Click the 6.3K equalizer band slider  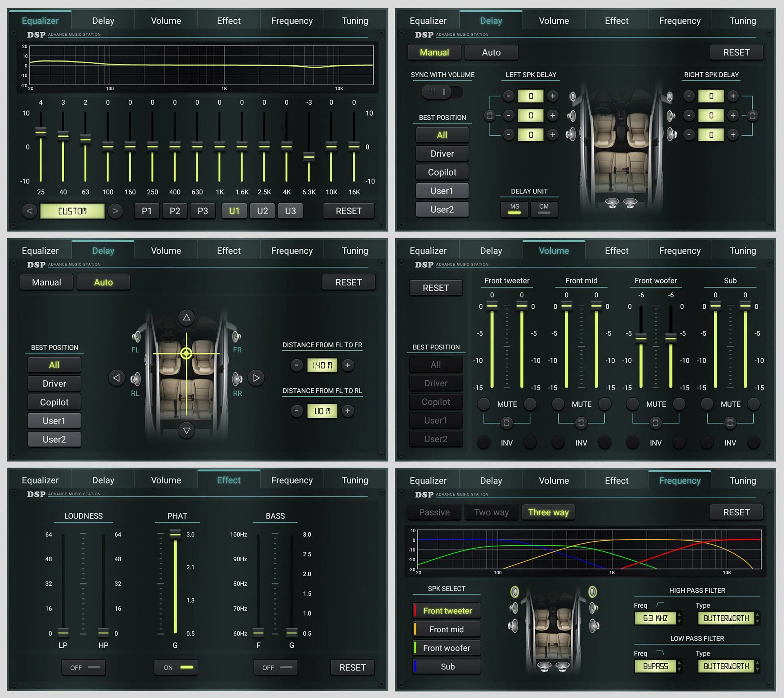(x=309, y=156)
